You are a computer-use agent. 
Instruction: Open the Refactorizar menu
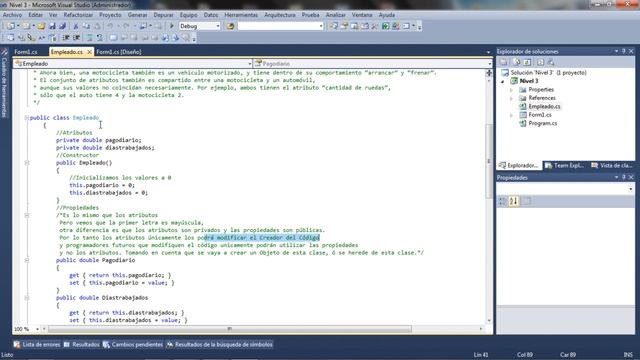point(78,15)
